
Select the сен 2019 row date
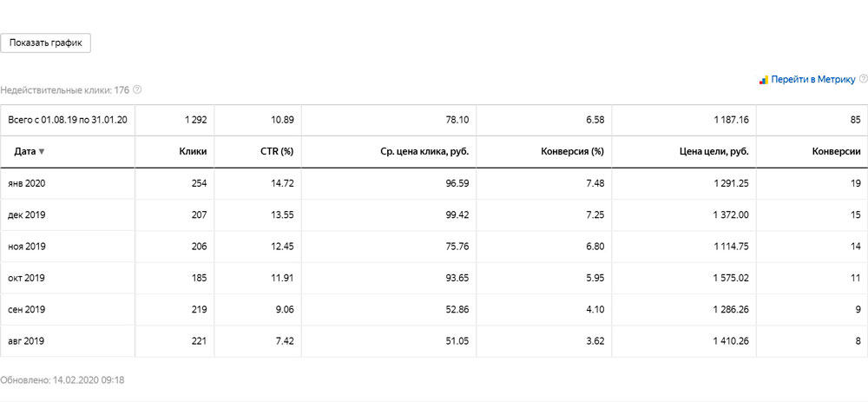point(27,309)
